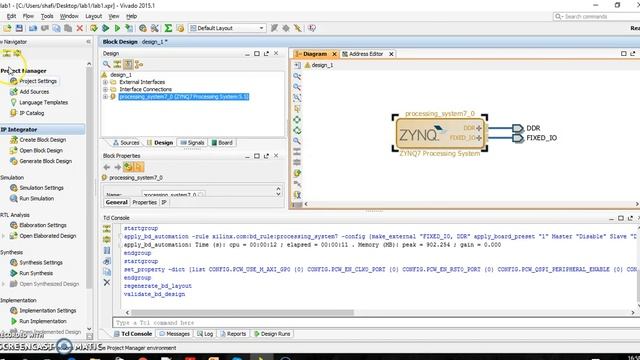This screenshot has height=360, width=640.
Task: Expand FIXED_IO interface pin on ZYNQ block
Action: point(479,138)
